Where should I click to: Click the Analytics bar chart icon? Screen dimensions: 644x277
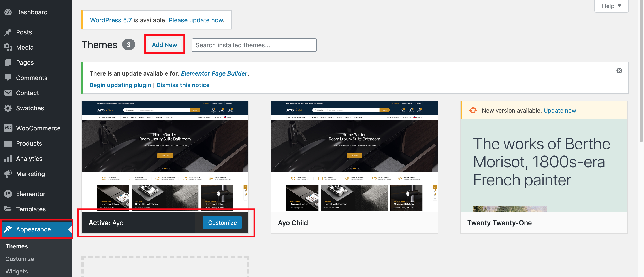click(8, 159)
